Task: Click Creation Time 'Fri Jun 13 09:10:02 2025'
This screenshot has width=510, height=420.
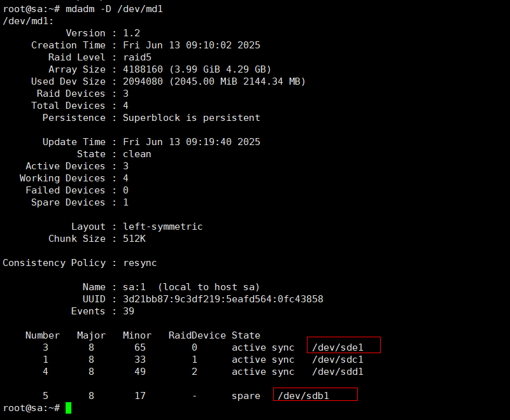Action: (x=192, y=45)
